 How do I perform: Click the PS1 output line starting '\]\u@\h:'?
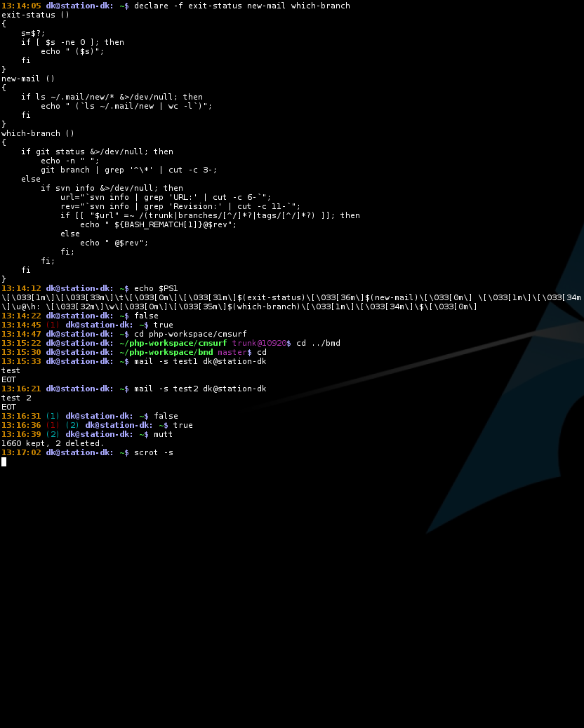(239, 306)
